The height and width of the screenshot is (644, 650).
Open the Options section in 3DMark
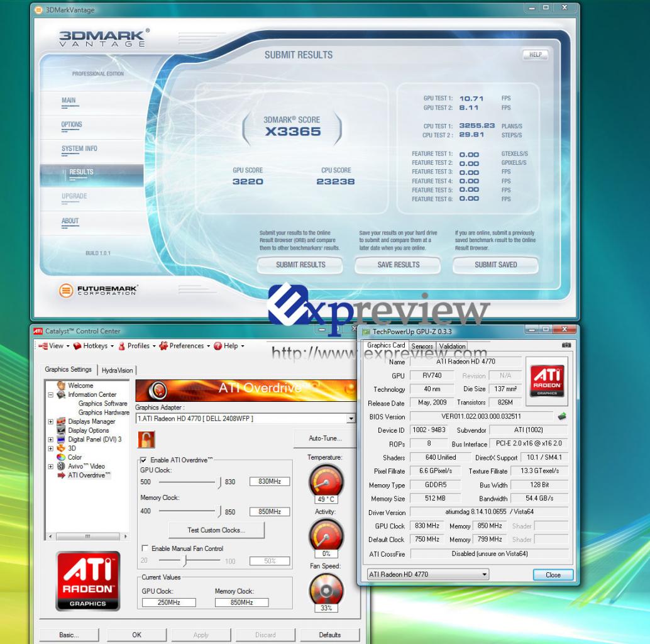[x=72, y=125]
